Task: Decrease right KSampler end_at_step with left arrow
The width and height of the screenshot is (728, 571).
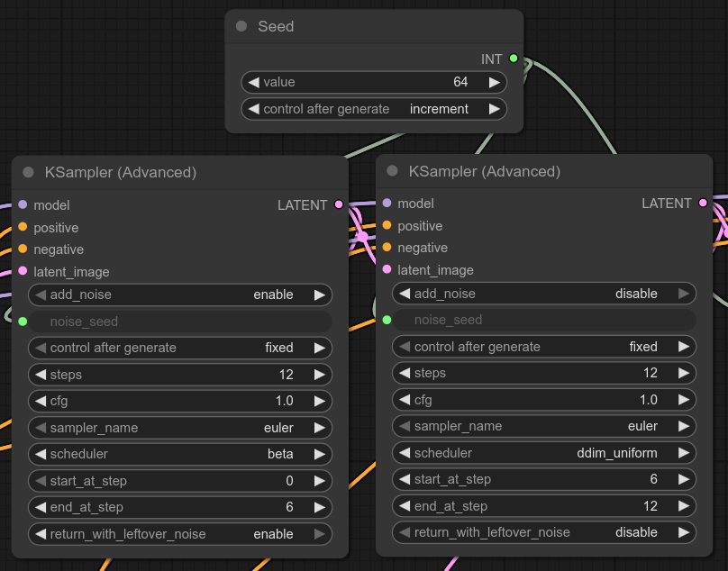Action: (x=405, y=506)
